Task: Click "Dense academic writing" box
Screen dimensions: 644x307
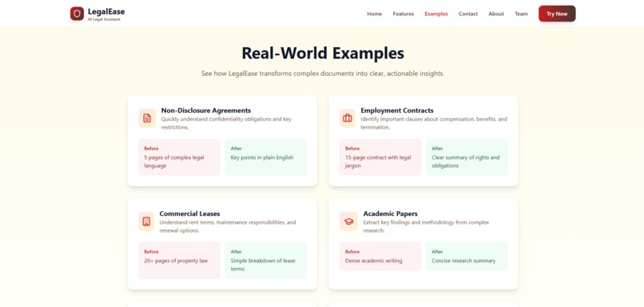Action: pyautogui.click(x=380, y=256)
